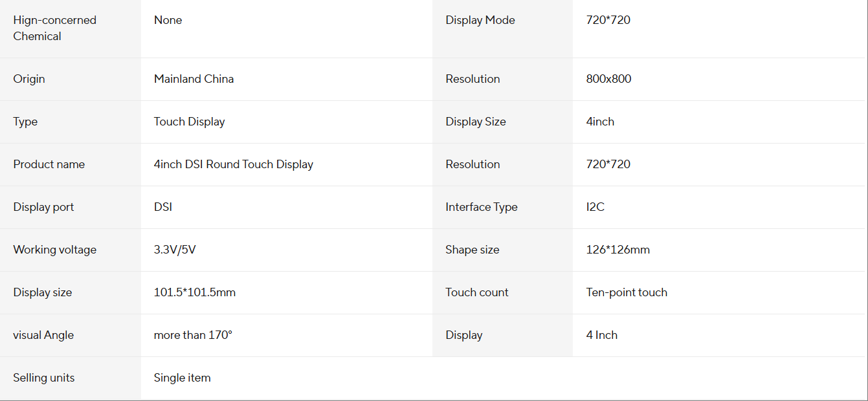Click the "Hign-concerned Chemical" label cell

tap(54, 28)
